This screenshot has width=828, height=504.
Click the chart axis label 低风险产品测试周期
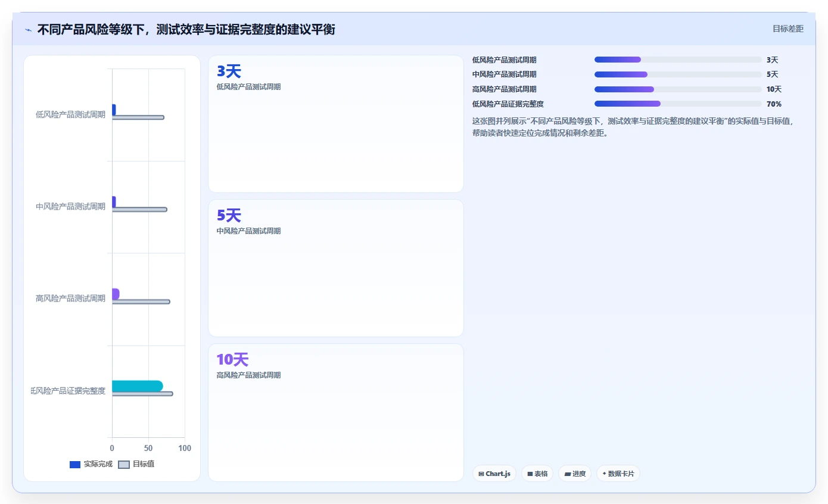70,115
